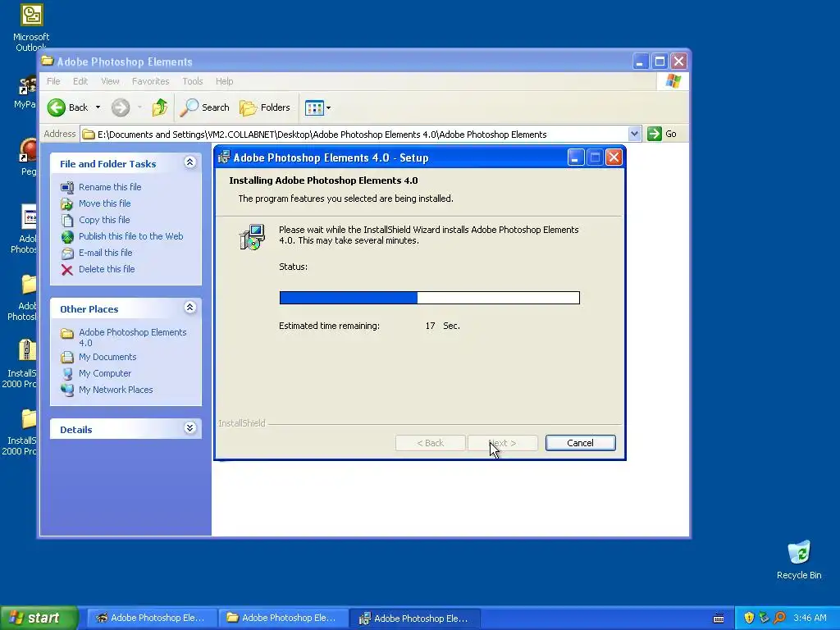Click the Forward arrow icon in toolbar

(x=121, y=107)
